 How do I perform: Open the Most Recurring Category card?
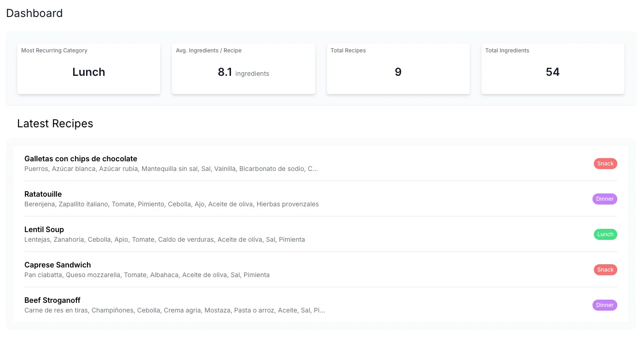pyautogui.click(x=88, y=68)
